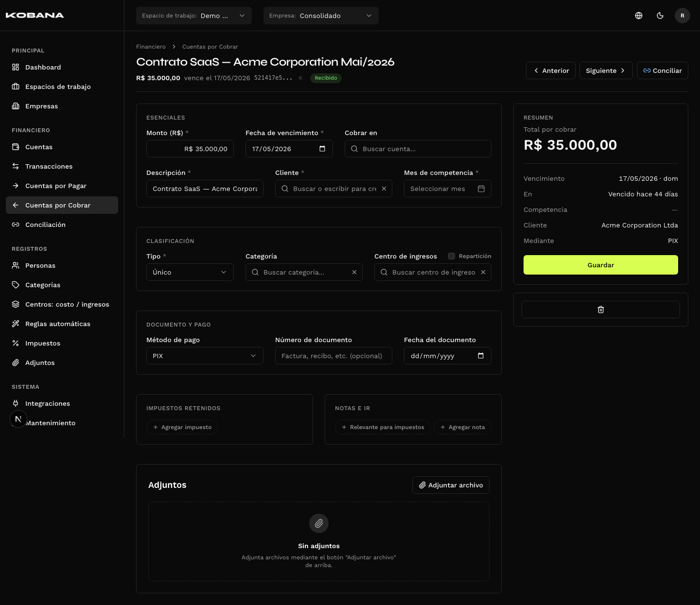Click Agregar impuesto button

point(182,427)
